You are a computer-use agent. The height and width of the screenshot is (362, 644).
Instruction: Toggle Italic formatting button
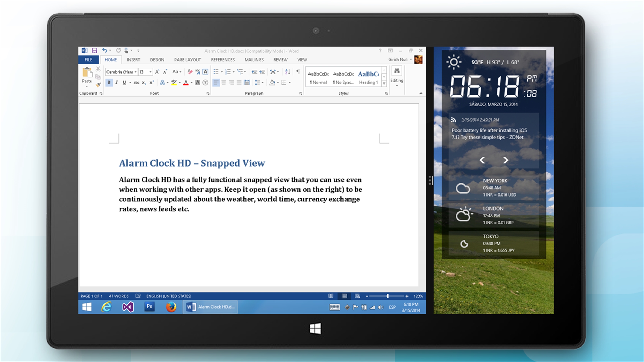click(x=117, y=82)
